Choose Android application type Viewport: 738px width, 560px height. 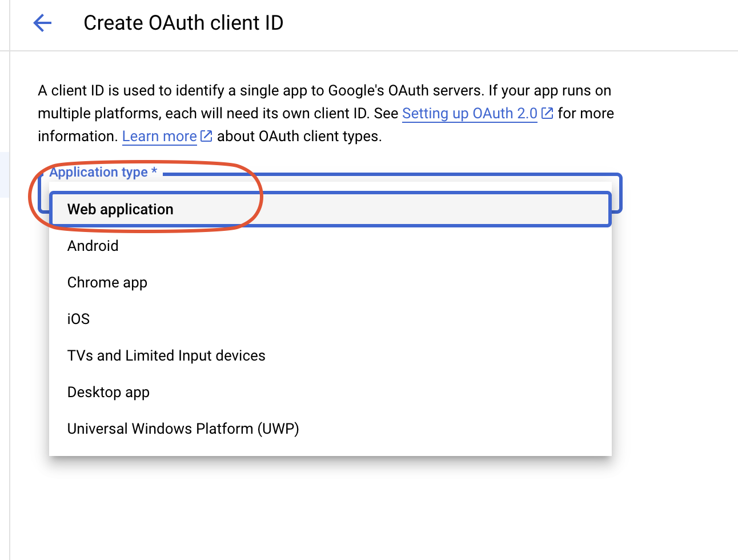pos(330,246)
